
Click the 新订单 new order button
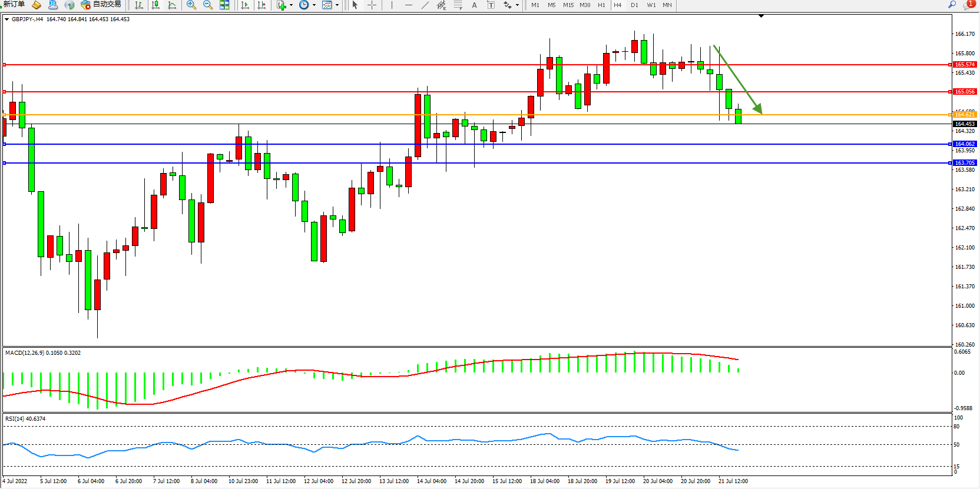14,5
